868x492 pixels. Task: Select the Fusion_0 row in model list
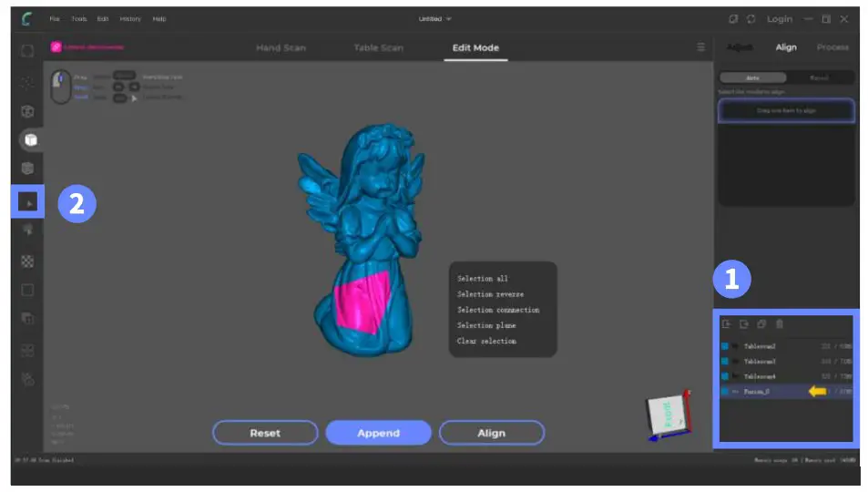(x=786, y=391)
